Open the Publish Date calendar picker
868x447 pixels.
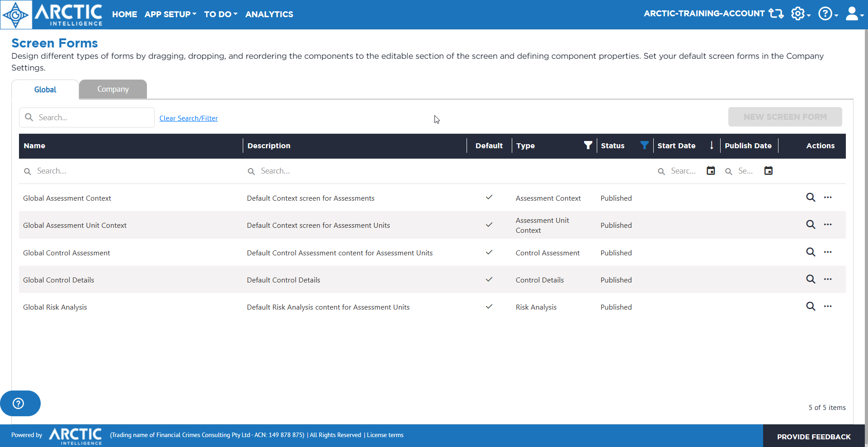(768, 171)
